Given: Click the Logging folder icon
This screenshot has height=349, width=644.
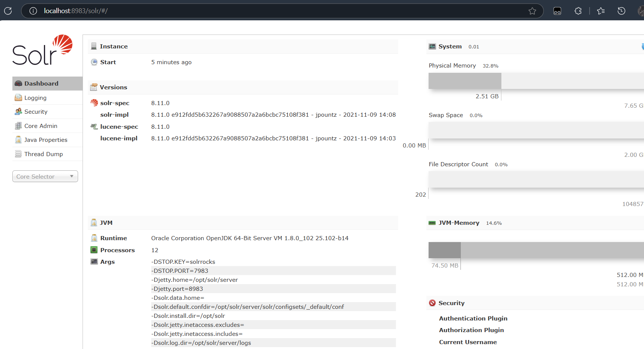Looking at the screenshot, I should point(18,98).
